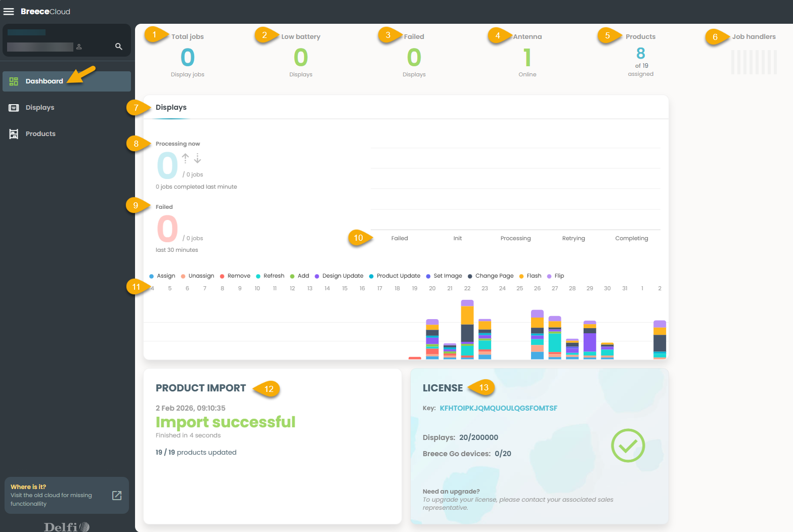Click the Products shelf icon
This screenshot has height=532, width=793.
tap(14, 134)
